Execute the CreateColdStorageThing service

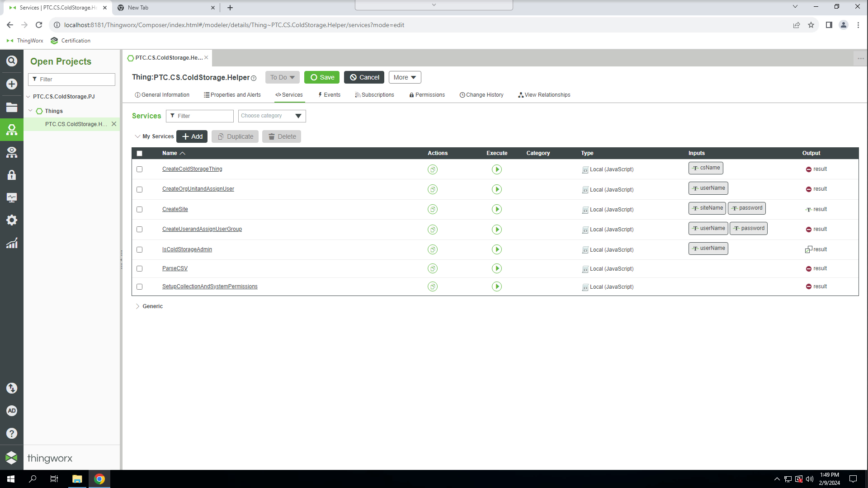[x=497, y=169]
